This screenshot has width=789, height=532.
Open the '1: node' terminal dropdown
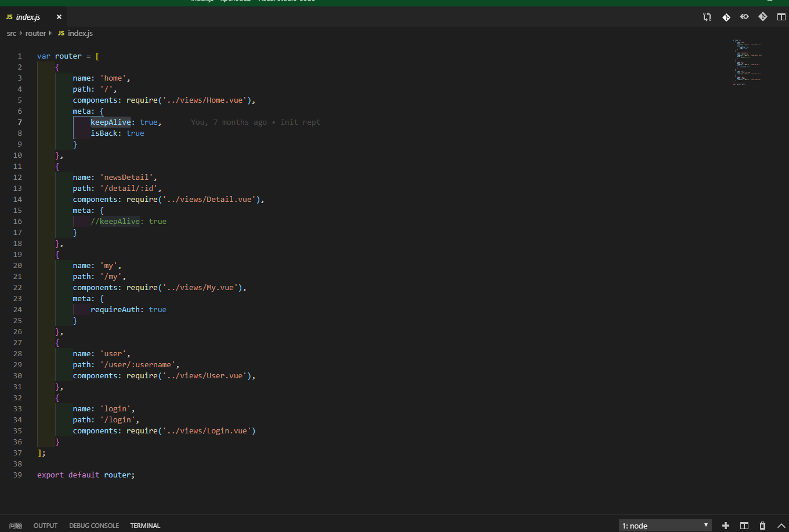click(665, 526)
